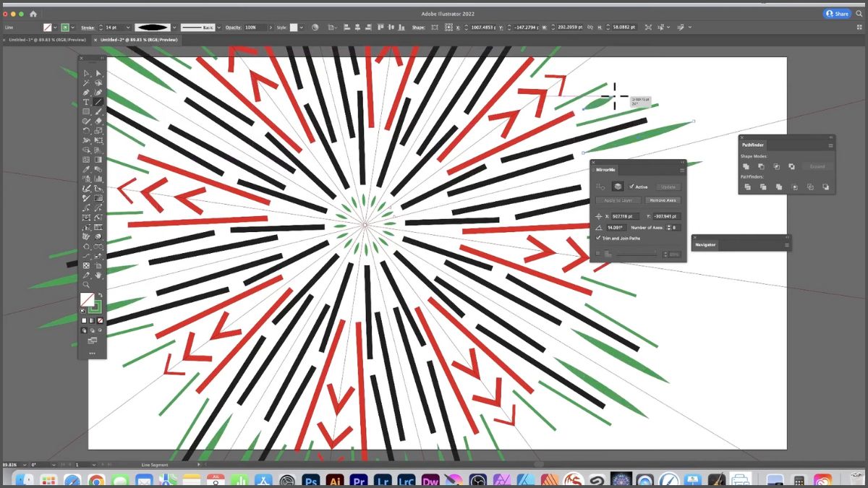Click Pathfinder Outline icon
The height and width of the screenshot is (488, 868).
[x=810, y=187]
